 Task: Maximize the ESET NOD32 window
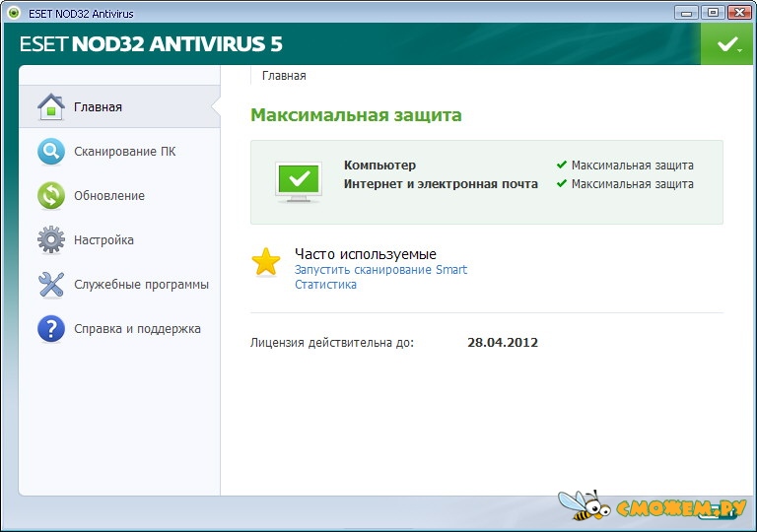(x=713, y=12)
